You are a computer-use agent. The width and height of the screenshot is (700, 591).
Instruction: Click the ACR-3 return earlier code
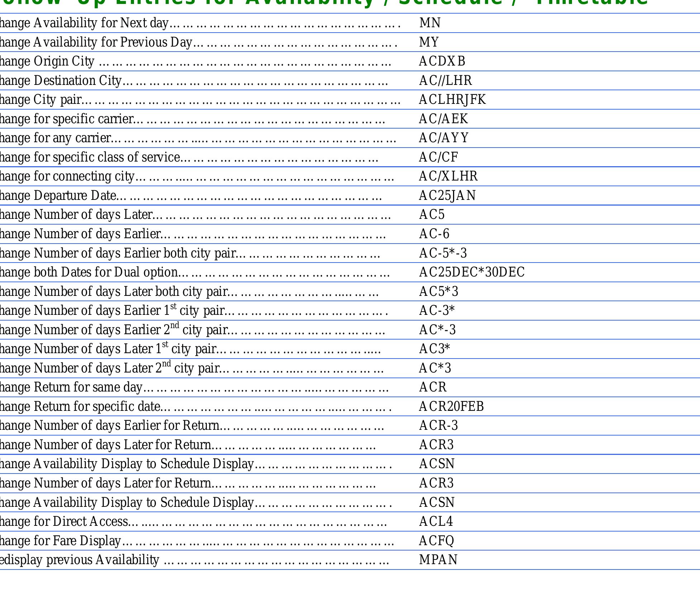click(438, 426)
